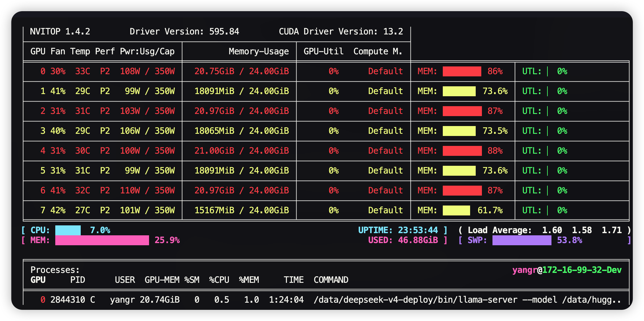The image size is (644, 321).
Task: Click the "Perf" column header
Action: [x=105, y=51]
